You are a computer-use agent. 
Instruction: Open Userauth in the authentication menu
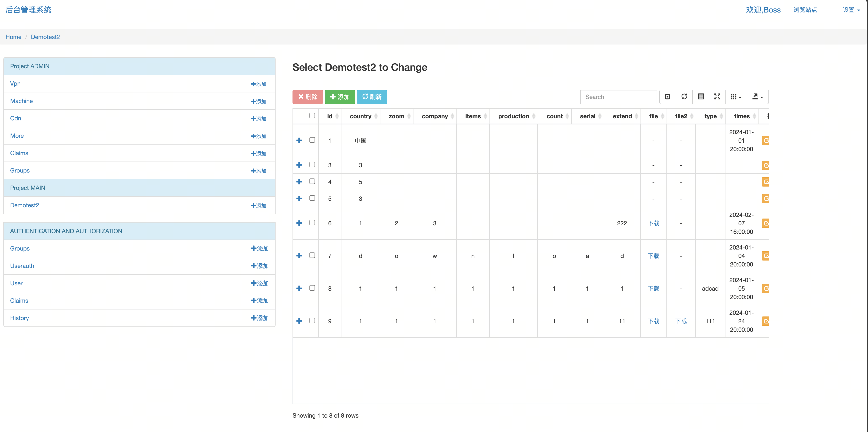pos(22,266)
